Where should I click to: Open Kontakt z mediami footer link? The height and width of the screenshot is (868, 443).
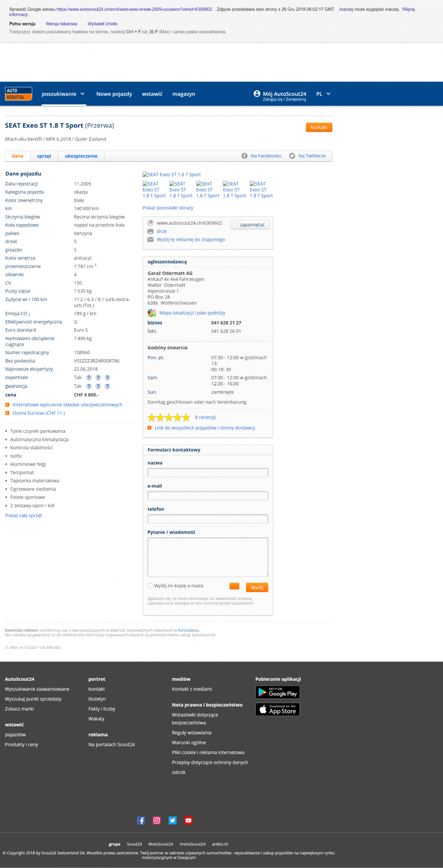tap(192, 689)
